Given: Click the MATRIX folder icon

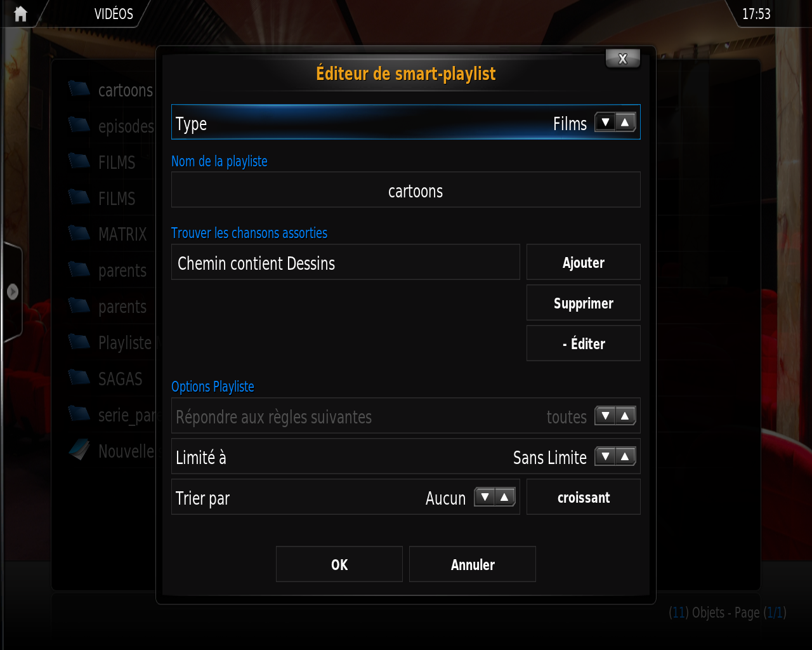Looking at the screenshot, I should coord(79,233).
